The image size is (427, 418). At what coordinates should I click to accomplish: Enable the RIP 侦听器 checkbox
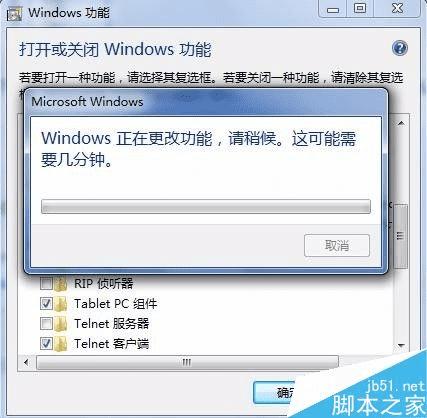[x=46, y=284]
